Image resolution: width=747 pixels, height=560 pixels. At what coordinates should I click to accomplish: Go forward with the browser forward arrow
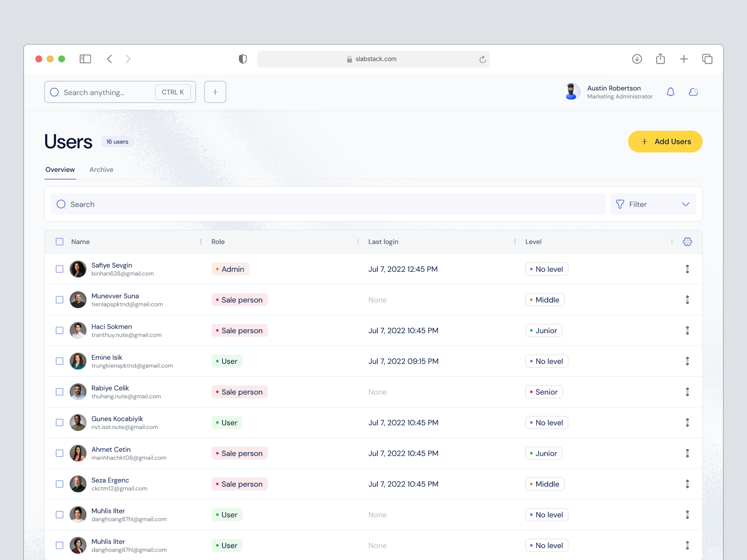pos(128,59)
